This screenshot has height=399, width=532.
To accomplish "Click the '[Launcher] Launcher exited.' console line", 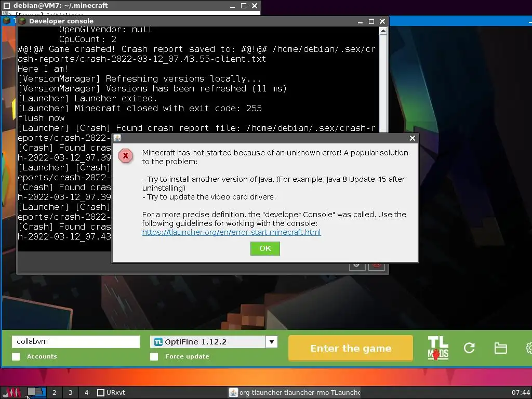I will 87,98.
